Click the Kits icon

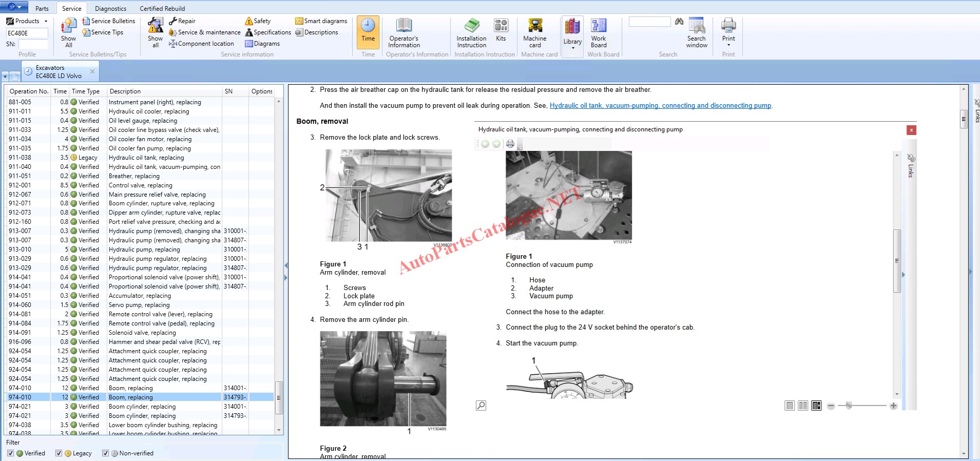point(501,26)
